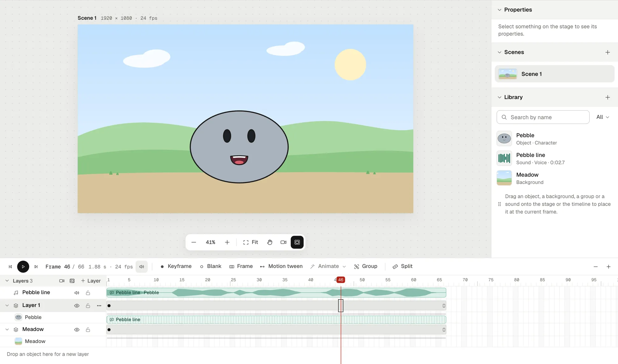Toggle camera layer icon in Layers header
618x364 pixels.
[62, 281]
